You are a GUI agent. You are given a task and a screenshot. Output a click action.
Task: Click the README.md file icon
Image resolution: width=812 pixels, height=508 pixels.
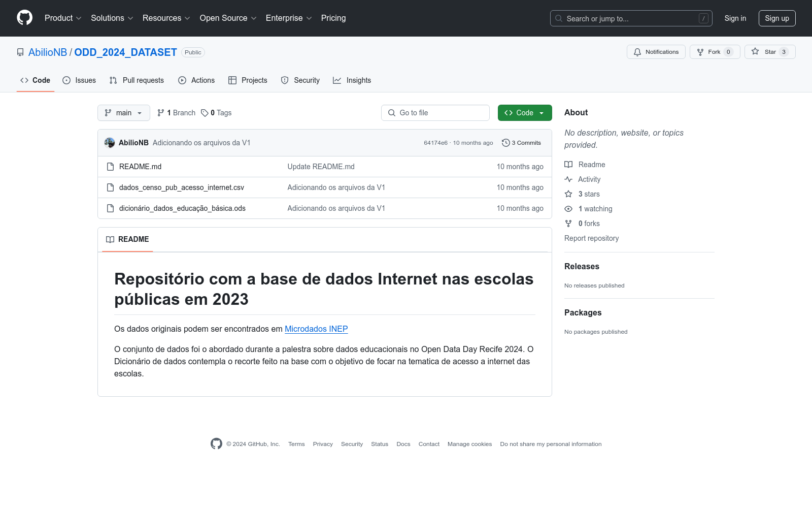tap(110, 167)
